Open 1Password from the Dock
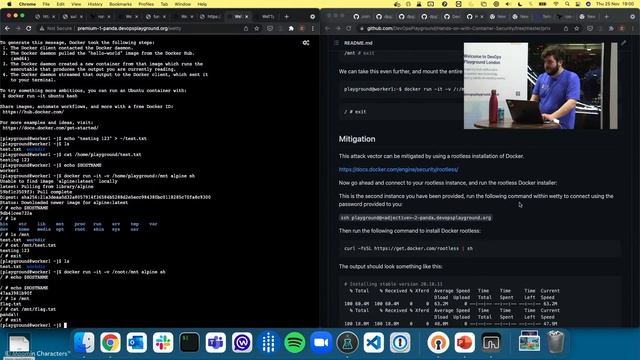Viewport: 640px width, 360px height. [400, 342]
